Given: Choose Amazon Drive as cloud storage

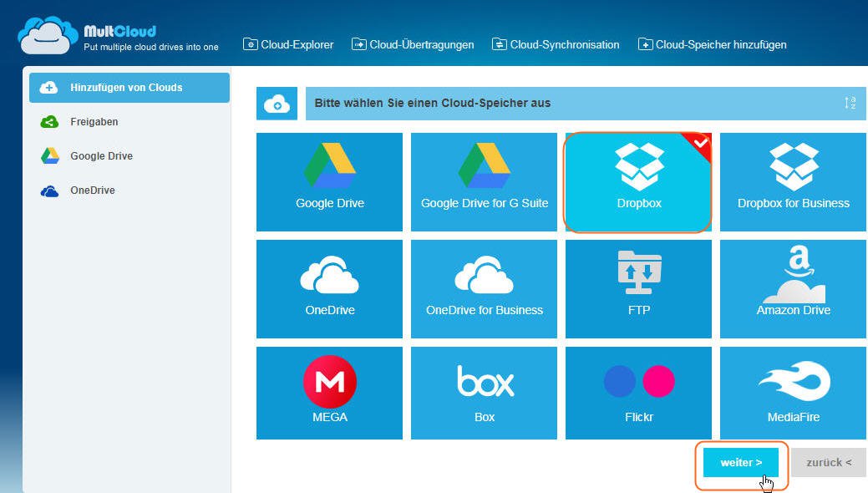Looking at the screenshot, I should coord(792,288).
